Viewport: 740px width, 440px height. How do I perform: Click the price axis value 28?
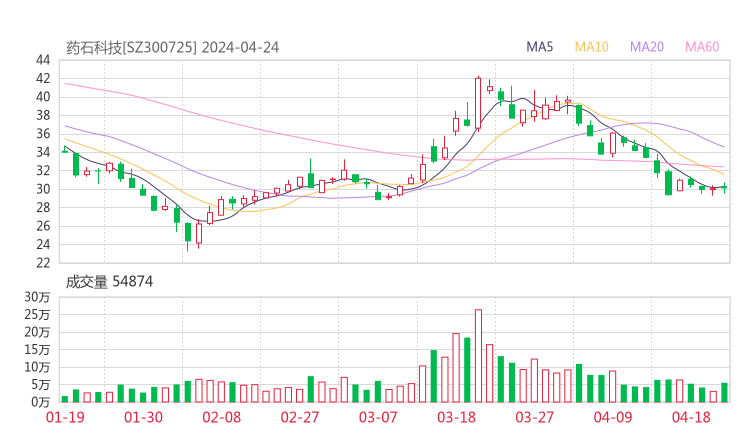[x=43, y=207]
